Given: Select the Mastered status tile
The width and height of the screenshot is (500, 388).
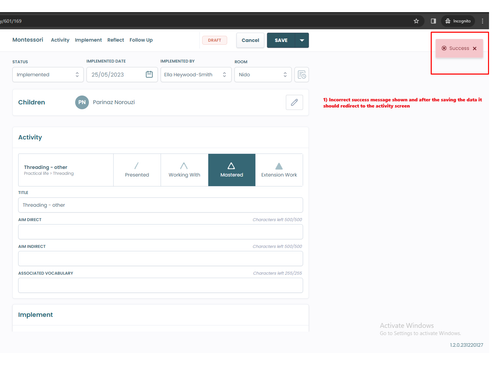Looking at the screenshot, I should tap(232, 170).
